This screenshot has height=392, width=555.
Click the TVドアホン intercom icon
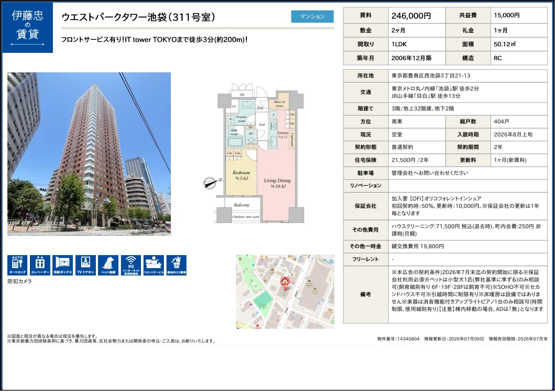tap(85, 265)
